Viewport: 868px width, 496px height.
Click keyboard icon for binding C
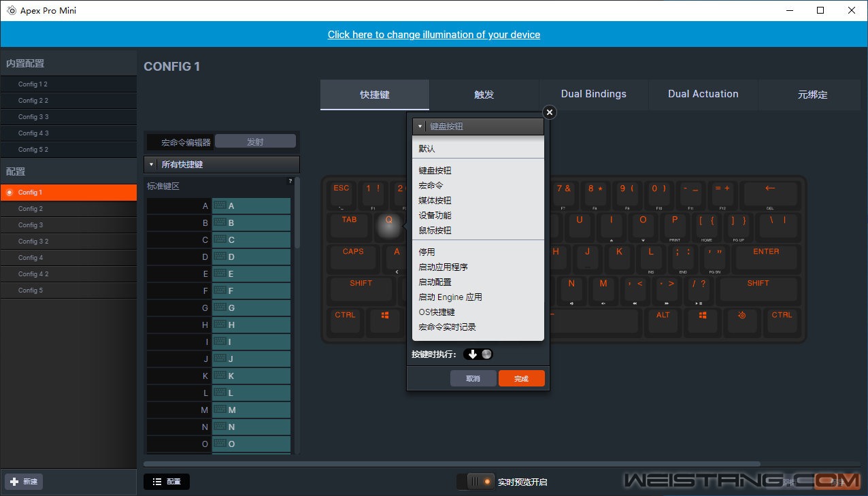click(x=220, y=239)
